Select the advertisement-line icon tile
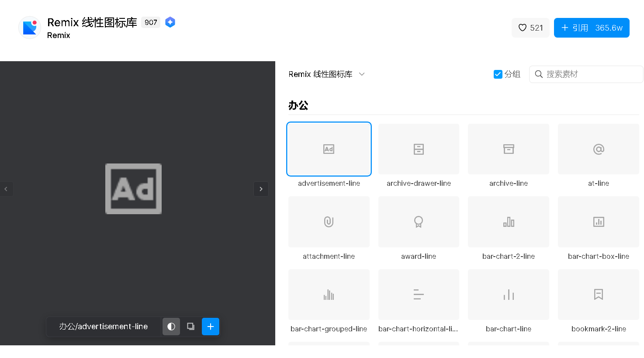Screen dimensions: 644x358 pos(329,149)
